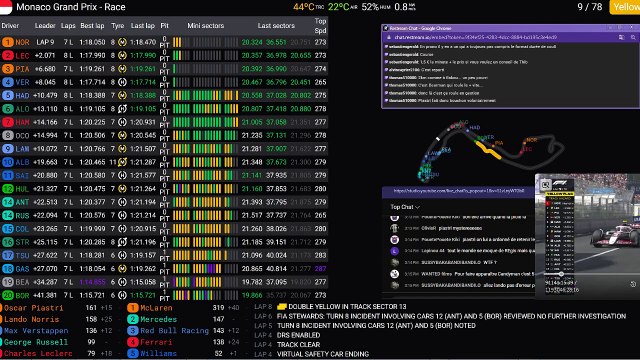Sort by the Leader column header
This screenshot has width=640, height=360.
click(45, 26)
